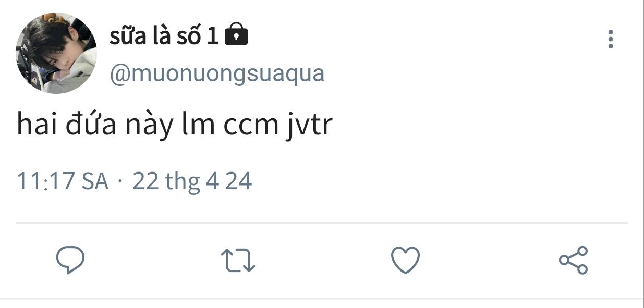Click the SA label after 11:17
Image resolution: width=644 pixels, height=308 pixels.
[x=95, y=182]
